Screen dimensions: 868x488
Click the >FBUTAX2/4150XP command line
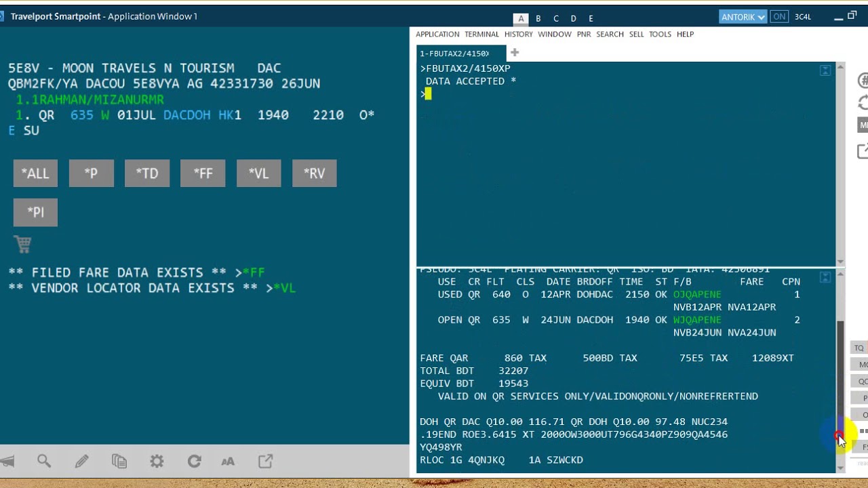(465, 68)
